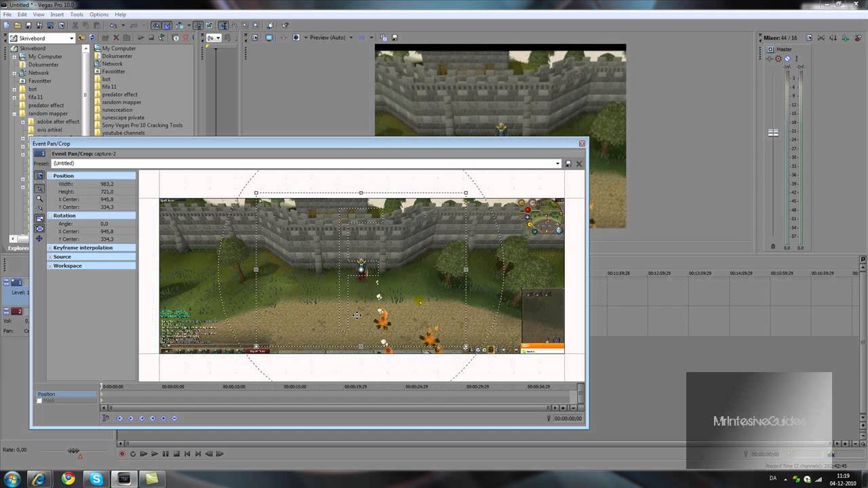Image resolution: width=868 pixels, height=488 pixels.
Task: Edit the Width value 983,2
Action: click(106, 184)
